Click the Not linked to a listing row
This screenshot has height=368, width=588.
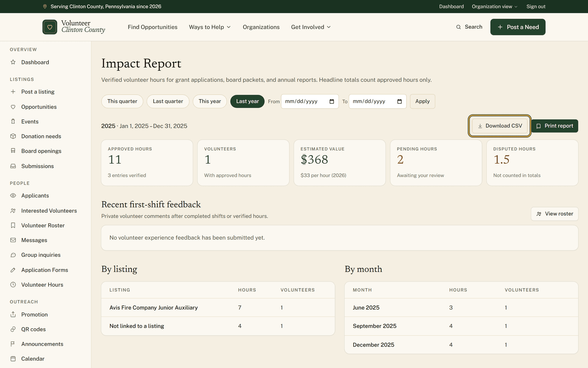(x=218, y=326)
